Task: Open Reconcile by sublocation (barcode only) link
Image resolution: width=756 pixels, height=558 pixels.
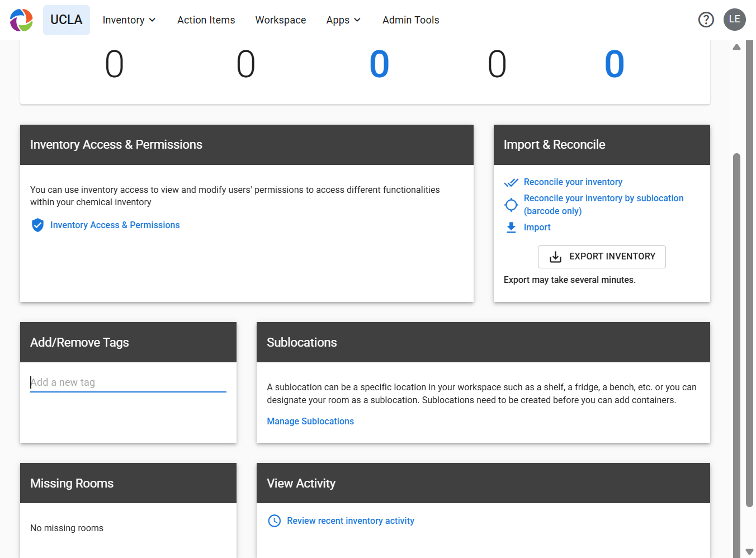Action: 604,205
